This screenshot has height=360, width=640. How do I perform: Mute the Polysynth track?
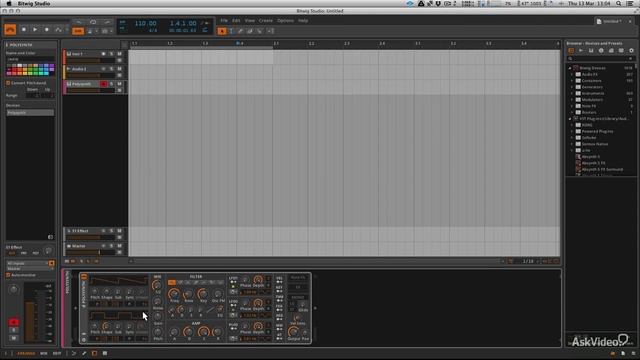coord(120,84)
